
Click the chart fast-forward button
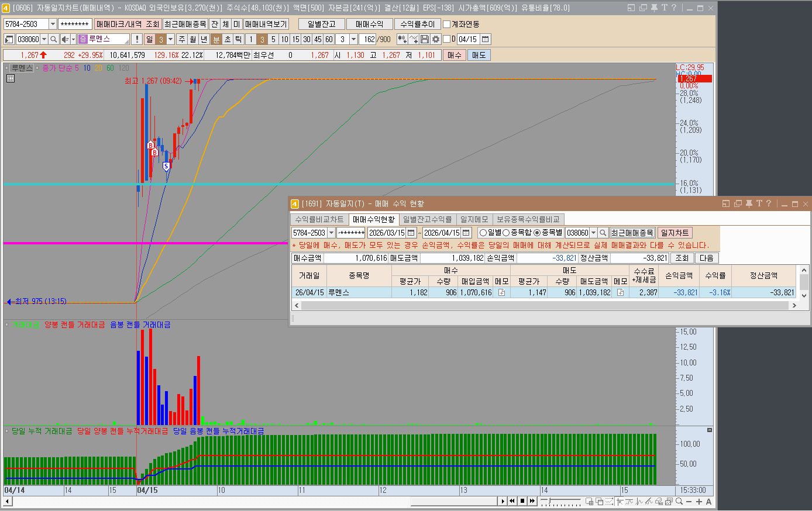(532, 501)
